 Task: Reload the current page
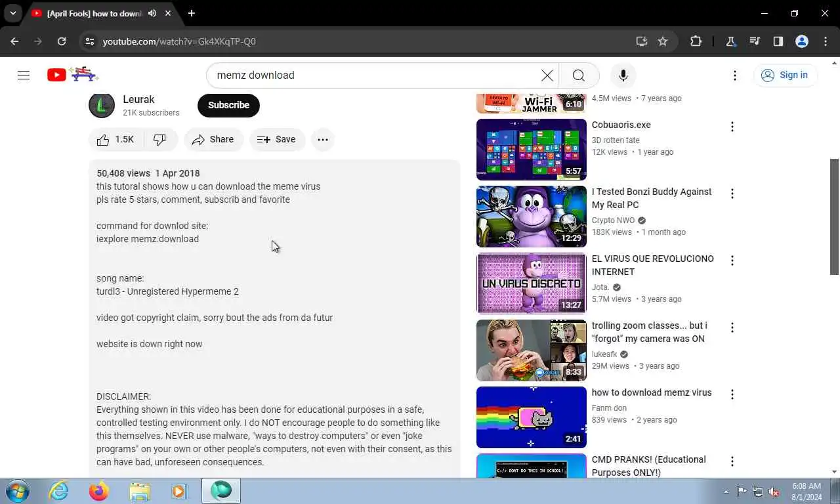62,41
